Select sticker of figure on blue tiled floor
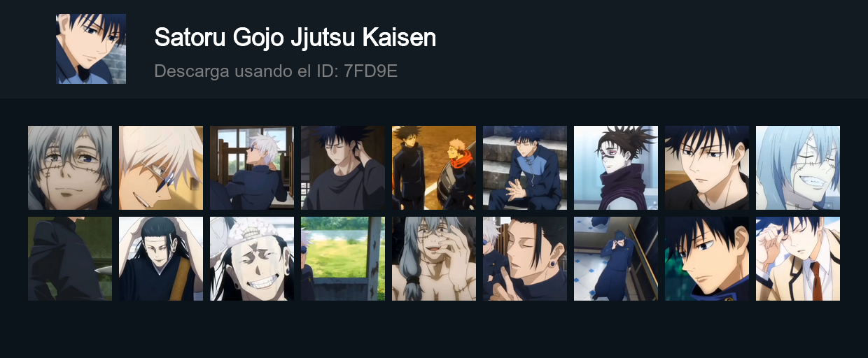 616,259
